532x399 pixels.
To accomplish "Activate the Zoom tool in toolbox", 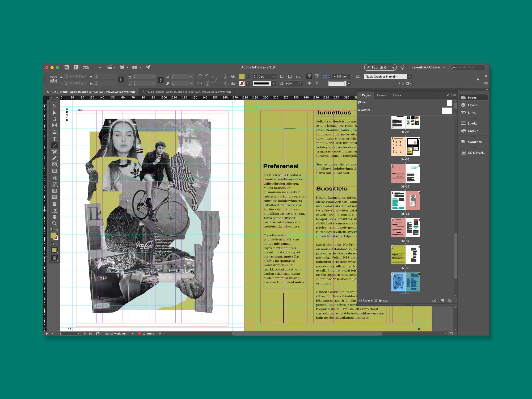I will pos(54,223).
